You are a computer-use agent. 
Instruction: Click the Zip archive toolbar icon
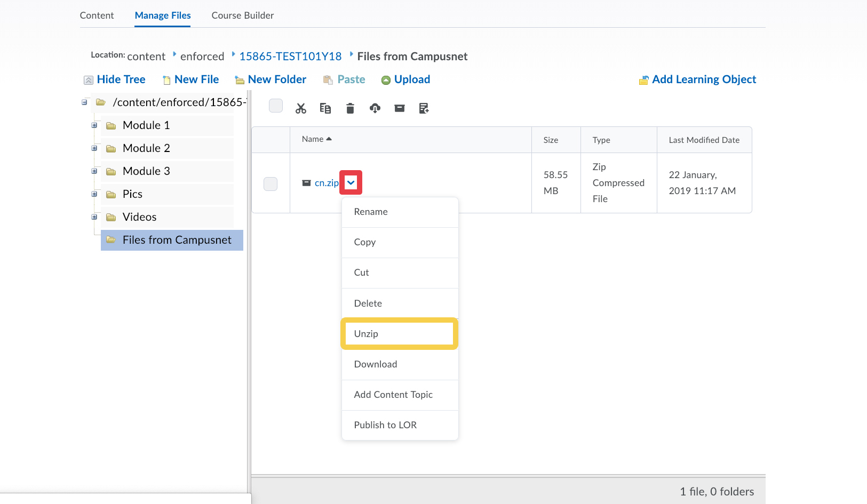coord(400,109)
